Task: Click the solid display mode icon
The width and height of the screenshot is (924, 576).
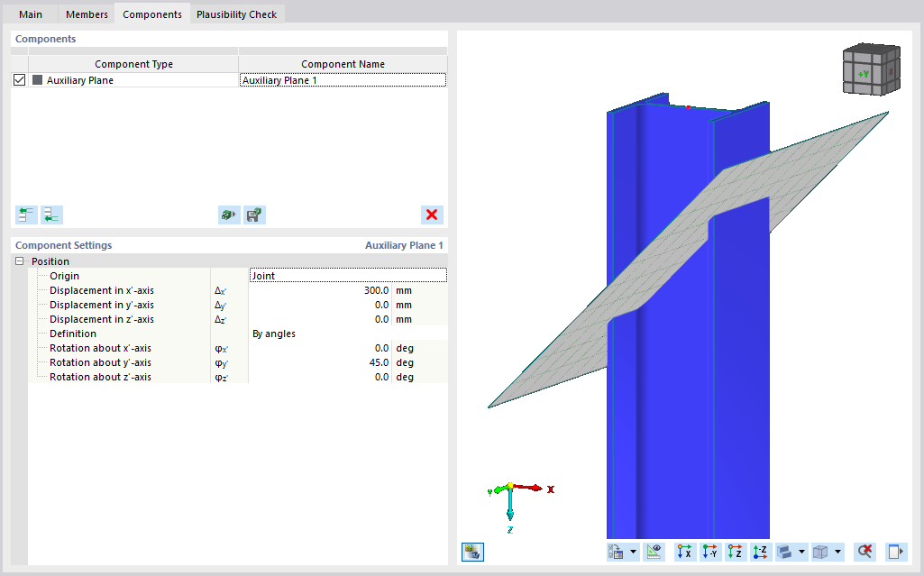Action: pos(785,552)
